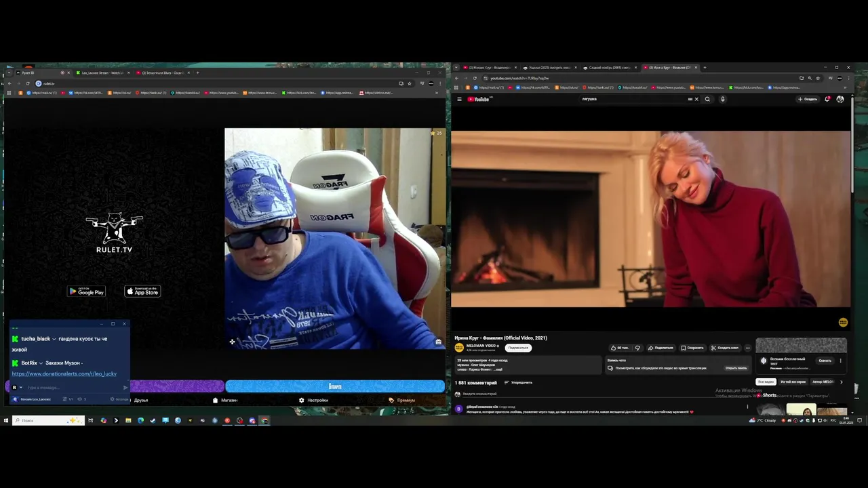Open first comment's three-dot menu
868x488 pixels.
[747, 407]
